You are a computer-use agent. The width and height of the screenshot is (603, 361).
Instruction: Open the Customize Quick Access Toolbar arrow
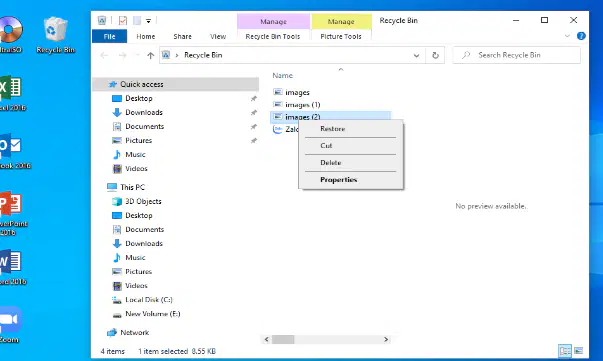pos(148,21)
